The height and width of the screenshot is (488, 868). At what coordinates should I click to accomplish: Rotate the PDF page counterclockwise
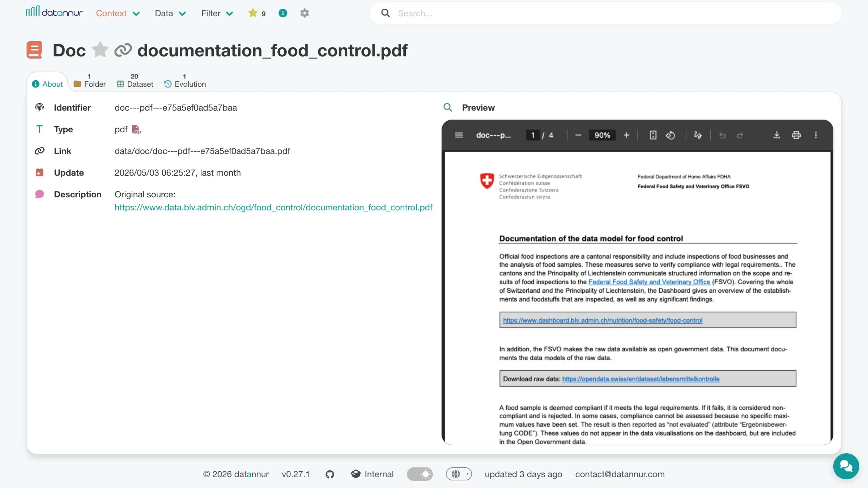pyautogui.click(x=670, y=135)
